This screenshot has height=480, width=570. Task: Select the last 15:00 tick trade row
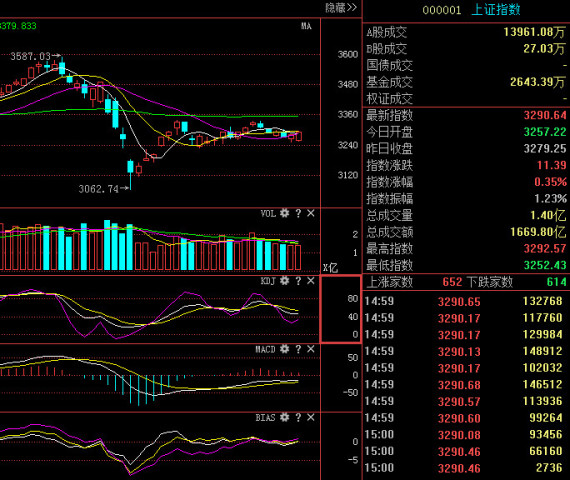[466, 468]
